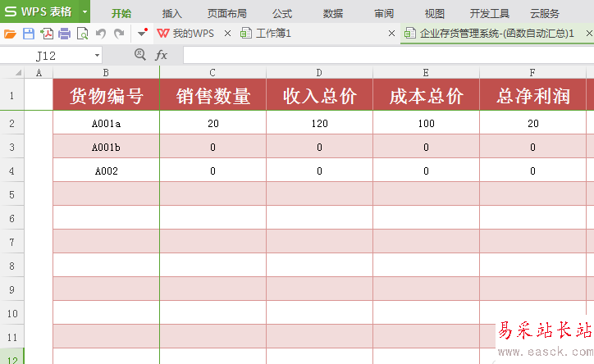The image size is (594, 364).
Task: Select the 20 cell in 总净利润 column
Action: (532, 123)
